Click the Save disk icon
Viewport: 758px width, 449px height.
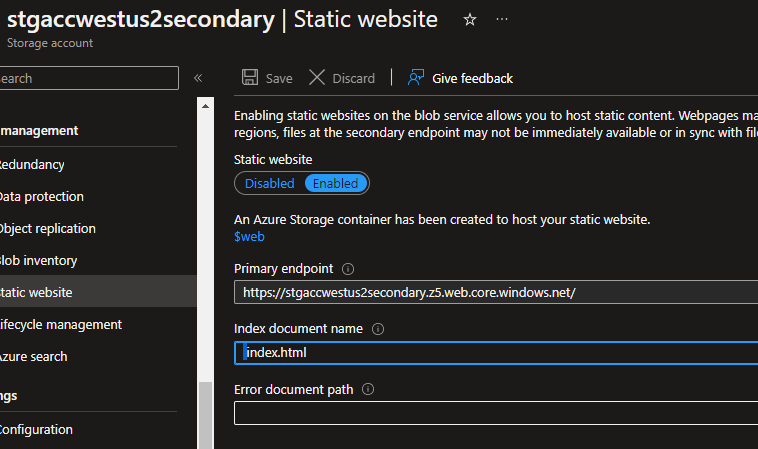(250, 77)
